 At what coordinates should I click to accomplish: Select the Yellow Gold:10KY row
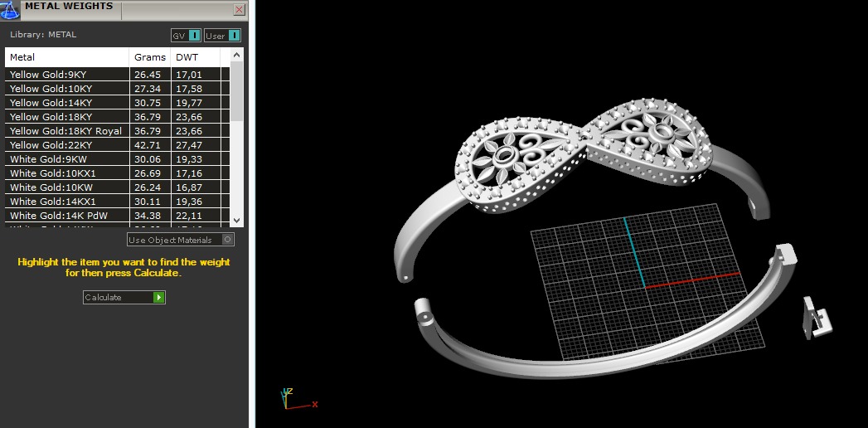(x=118, y=89)
